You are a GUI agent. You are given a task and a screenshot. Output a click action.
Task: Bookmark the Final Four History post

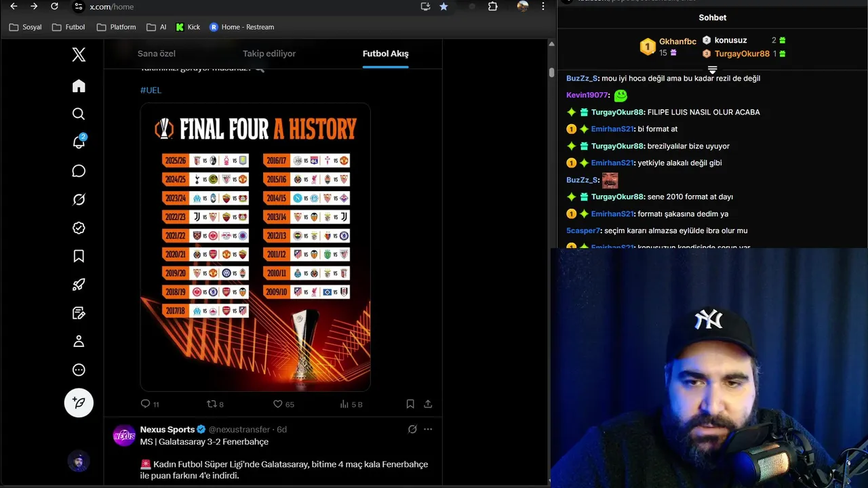[x=410, y=404]
